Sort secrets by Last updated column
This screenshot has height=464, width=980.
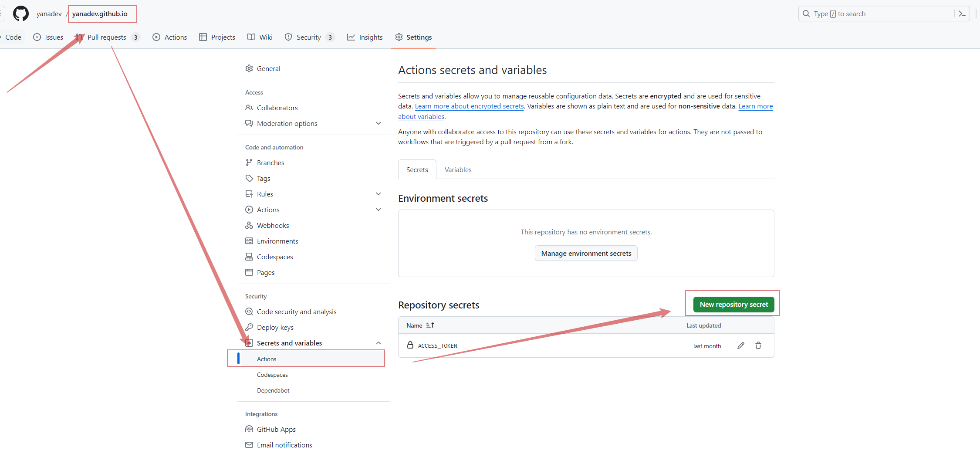coord(703,325)
